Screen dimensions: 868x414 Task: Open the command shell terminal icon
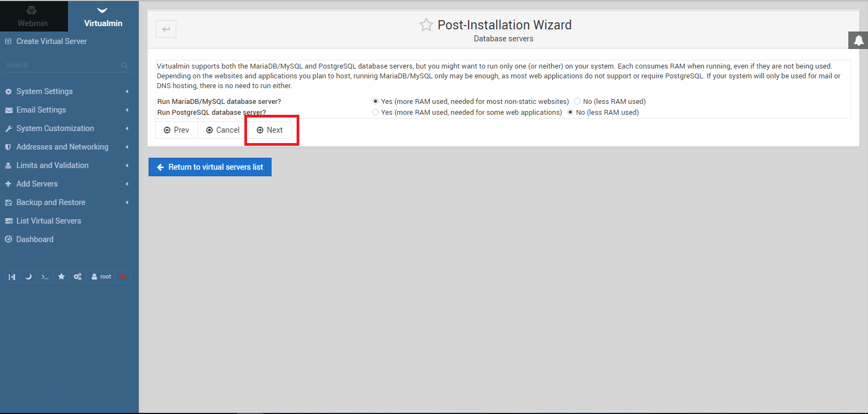click(45, 277)
